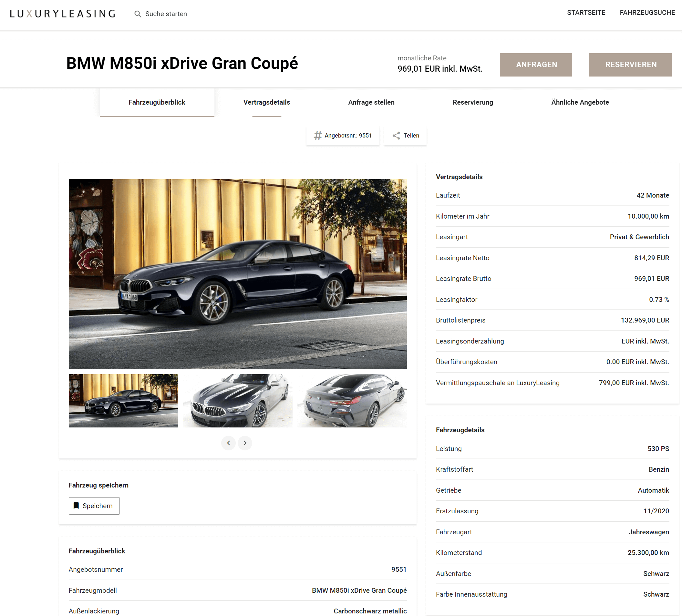This screenshot has width=682, height=616.
Task: Switch to the Reservierung tab
Action: (473, 102)
